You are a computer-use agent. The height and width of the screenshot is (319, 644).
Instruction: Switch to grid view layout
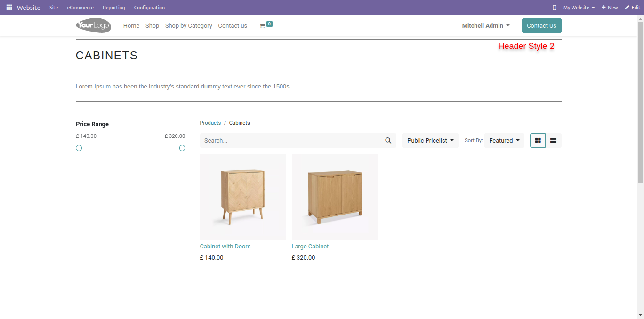538,140
